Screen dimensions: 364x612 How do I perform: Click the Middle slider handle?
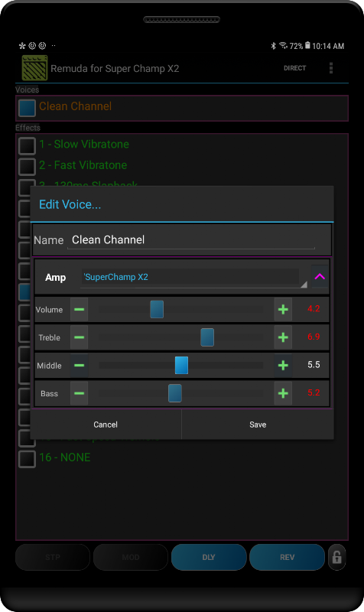tap(181, 366)
